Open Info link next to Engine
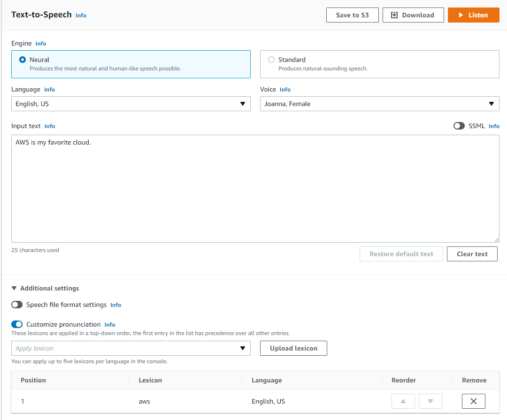The image size is (507, 420). pyautogui.click(x=41, y=44)
